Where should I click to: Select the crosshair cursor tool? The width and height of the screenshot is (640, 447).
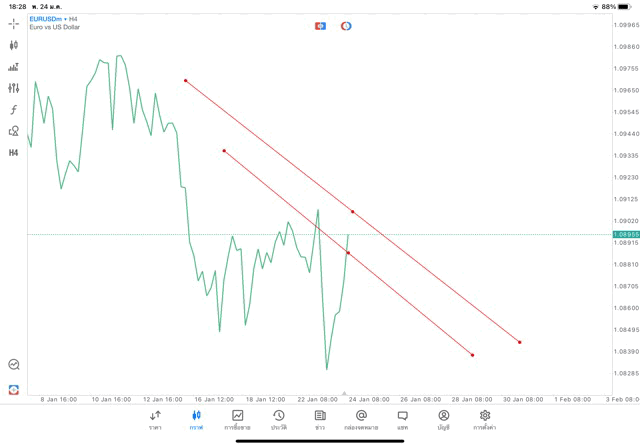[13, 24]
